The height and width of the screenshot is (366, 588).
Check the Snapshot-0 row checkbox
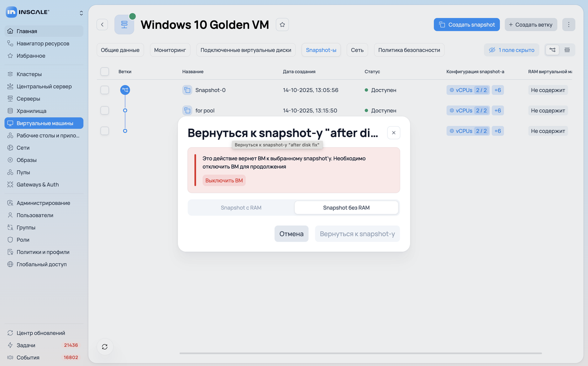[104, 90]
